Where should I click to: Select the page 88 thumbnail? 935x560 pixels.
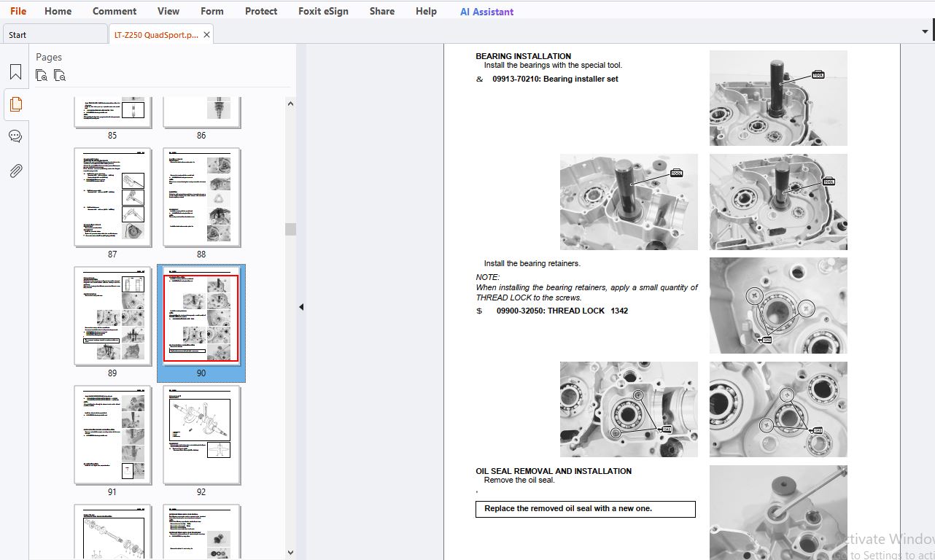202,197
